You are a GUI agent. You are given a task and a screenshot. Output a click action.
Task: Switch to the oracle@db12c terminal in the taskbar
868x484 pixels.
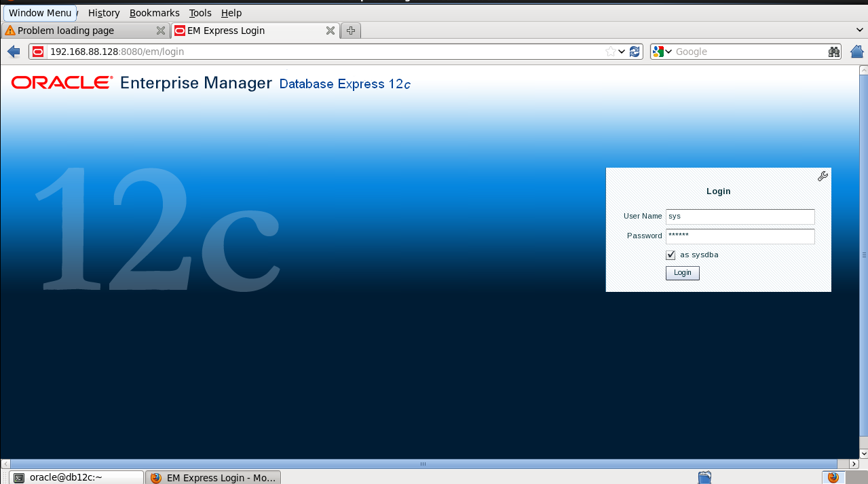click(77, 477)
